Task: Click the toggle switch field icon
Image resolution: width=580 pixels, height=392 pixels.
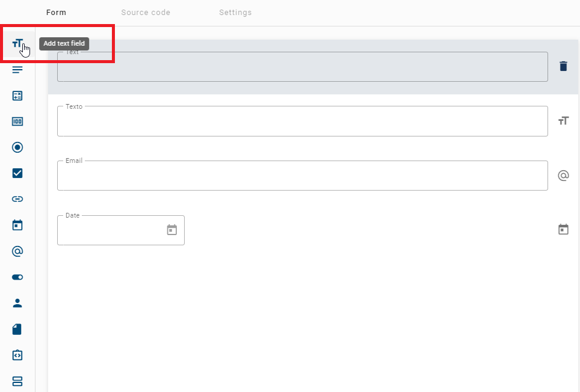Action: pos(17,277)
